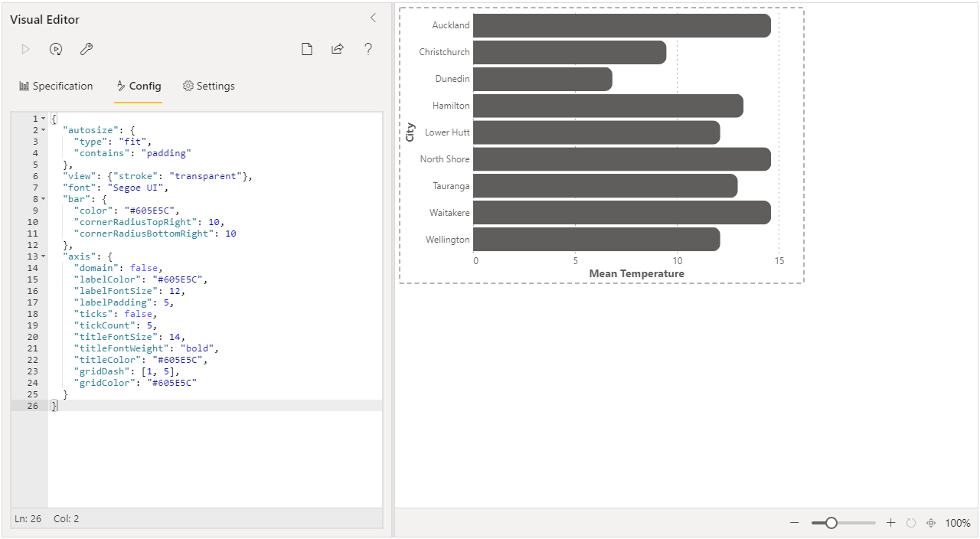The height and width of the screenshot is (539, 980).
Task: Click the 100% zoom level value
Action: 958,523
